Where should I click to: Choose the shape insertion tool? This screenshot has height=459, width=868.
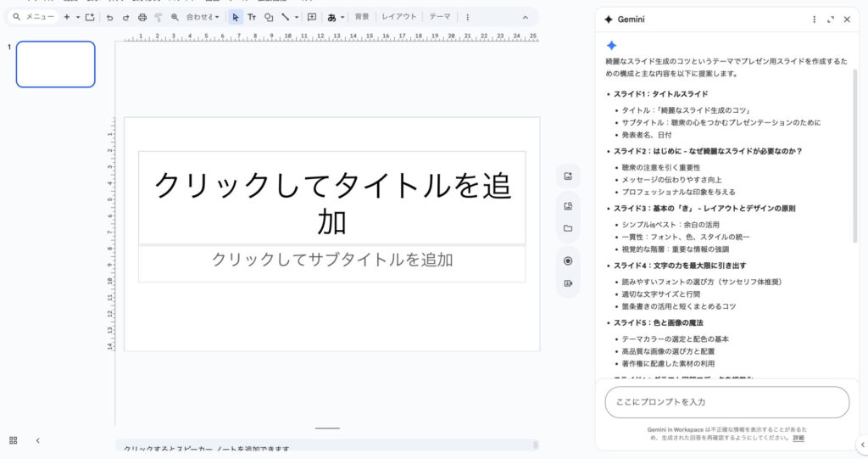coord(268,17)
